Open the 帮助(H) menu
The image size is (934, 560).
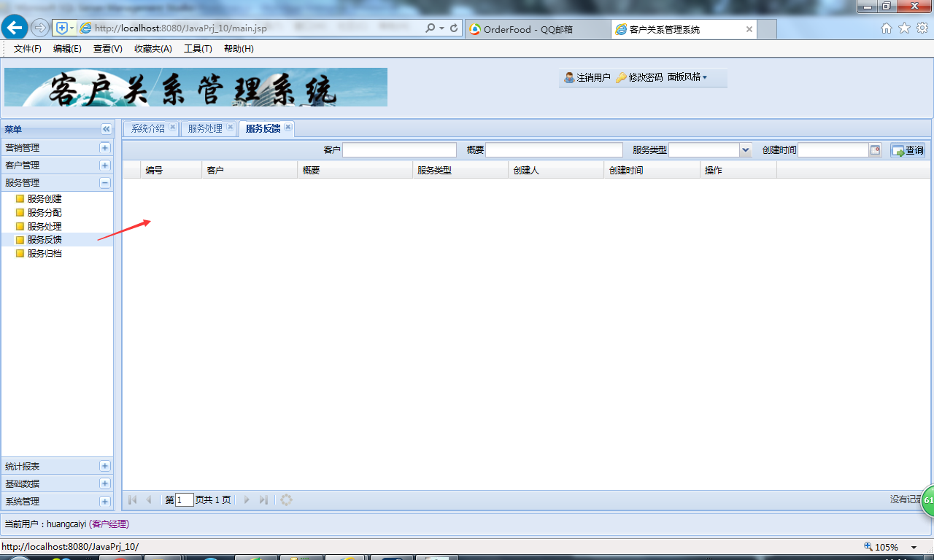[x=236, y=49]
